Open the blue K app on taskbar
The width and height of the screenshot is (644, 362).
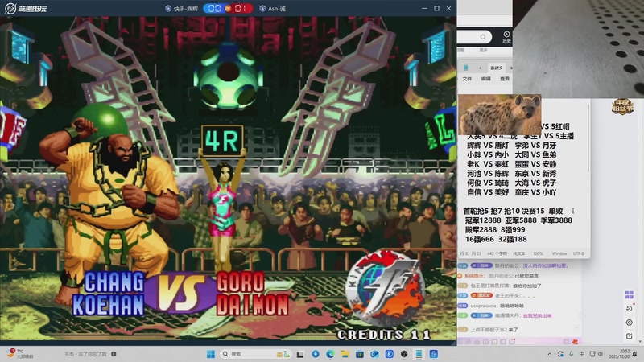point(390,354)
